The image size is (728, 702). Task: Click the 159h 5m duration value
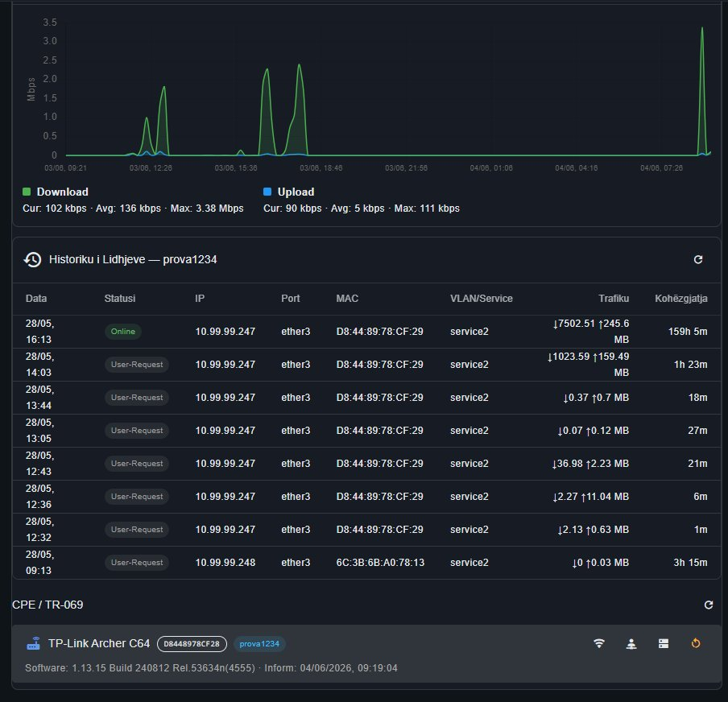(688, 332)
